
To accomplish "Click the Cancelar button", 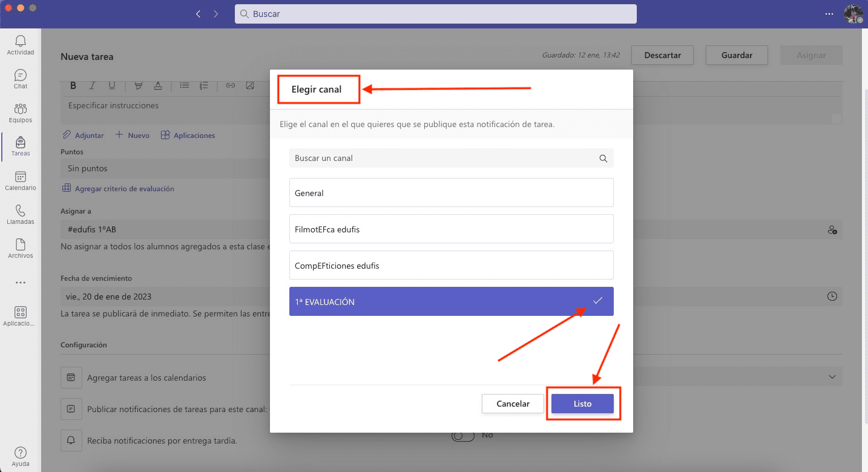I will coord(513,404).
